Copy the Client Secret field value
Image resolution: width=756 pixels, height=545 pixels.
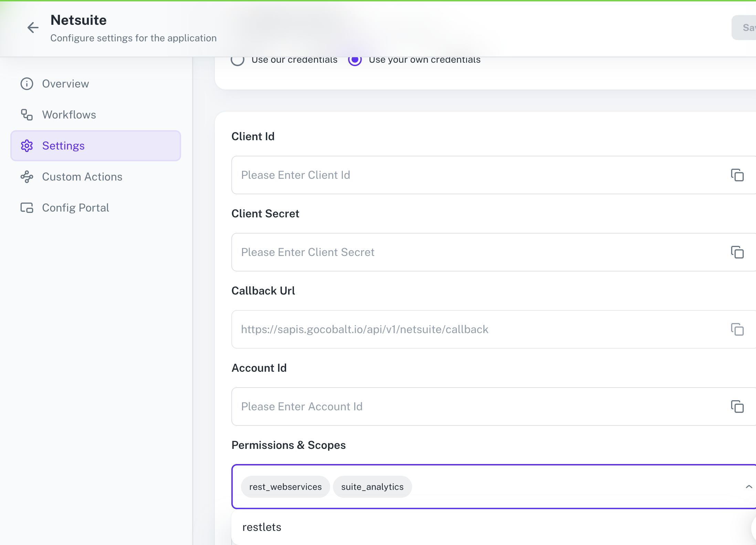tap(737, 252)
